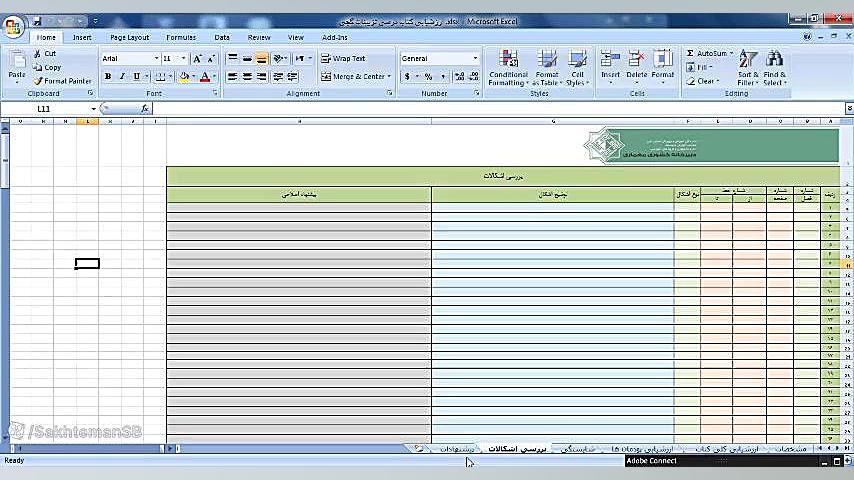Open the font name dropdown

[x=157, y=58]
